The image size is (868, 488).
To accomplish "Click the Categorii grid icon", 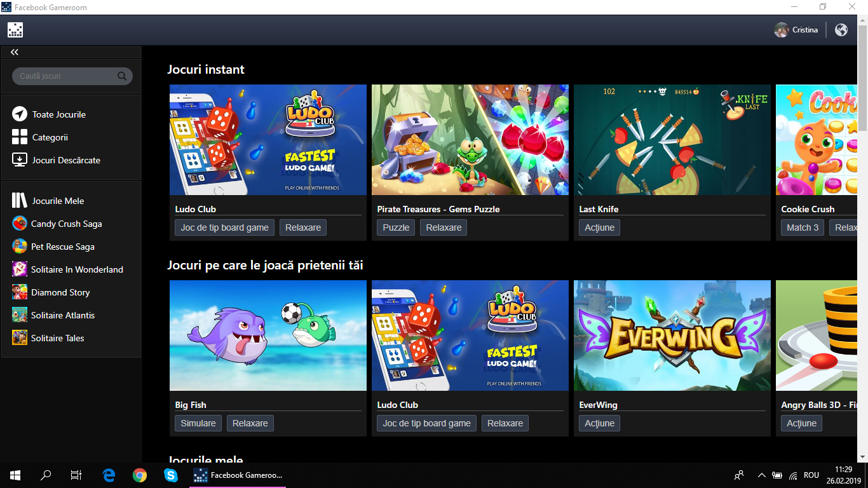I will pos(20,137).
